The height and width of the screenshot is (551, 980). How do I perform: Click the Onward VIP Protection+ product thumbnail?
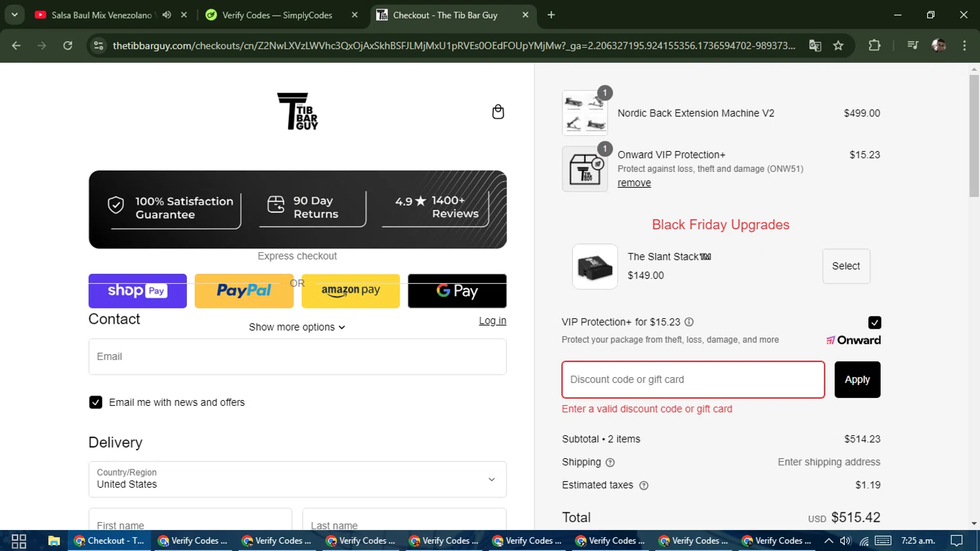(x=585, y=169)
